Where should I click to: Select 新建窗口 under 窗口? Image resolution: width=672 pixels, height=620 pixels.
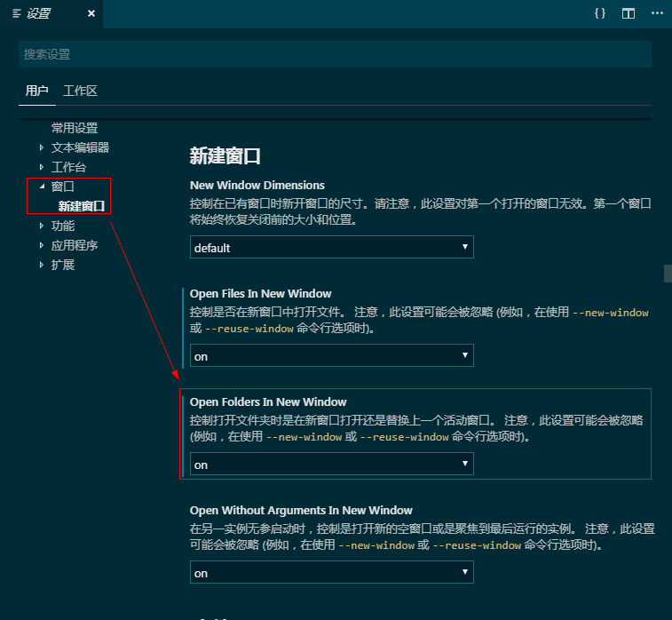point(82,206)
